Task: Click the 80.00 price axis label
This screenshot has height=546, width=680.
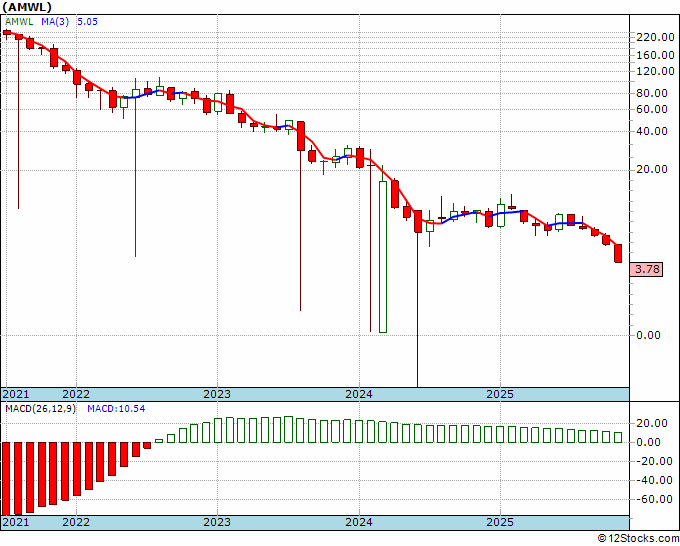Action: point(652,93)
